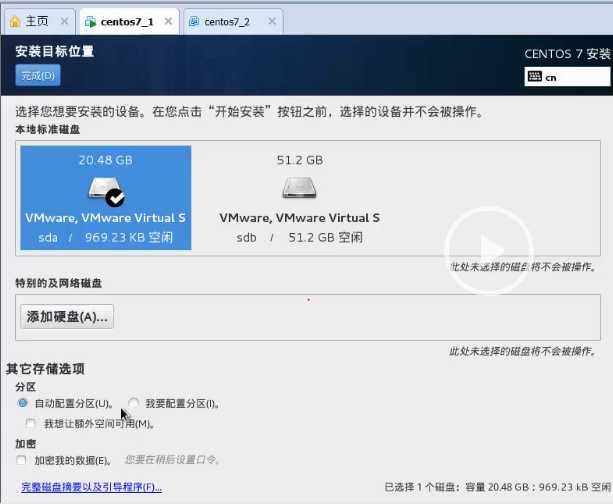Click the 其它存储选项 heading

tap(45, 369)
